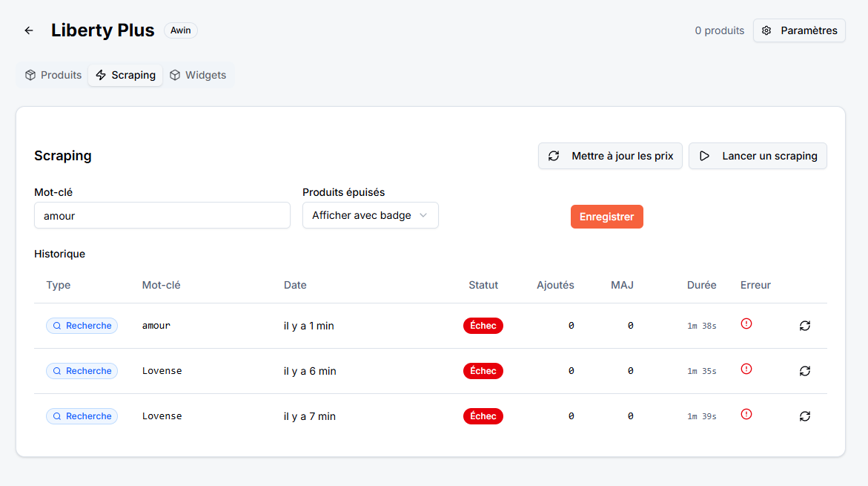The image size is (868, 486).
Task: Click the date 'il y a 1 min'
Action: 309,326
